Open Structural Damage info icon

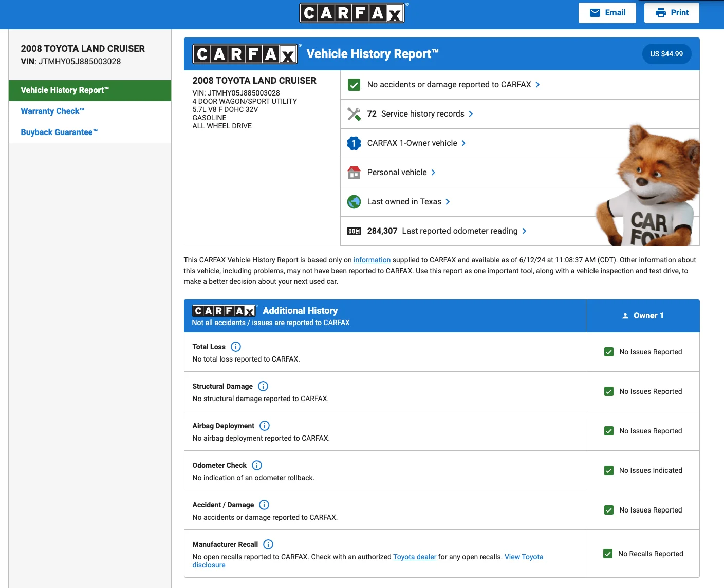tap(263, 386)
